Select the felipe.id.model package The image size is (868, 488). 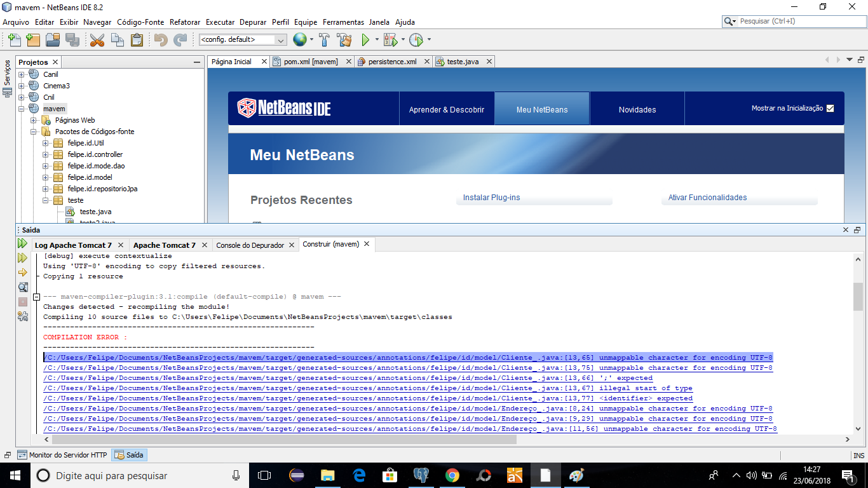click(90, 177)
